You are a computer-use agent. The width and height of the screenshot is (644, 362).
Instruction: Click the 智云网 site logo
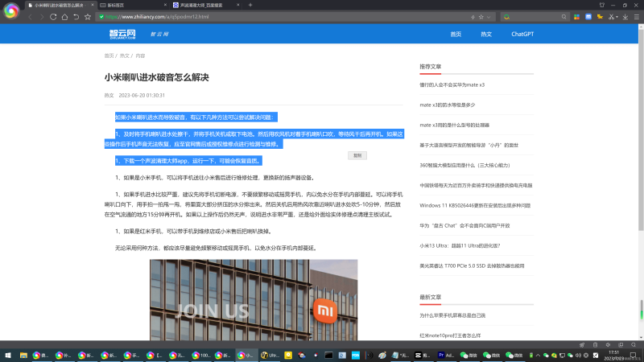(x=122, y=34)
